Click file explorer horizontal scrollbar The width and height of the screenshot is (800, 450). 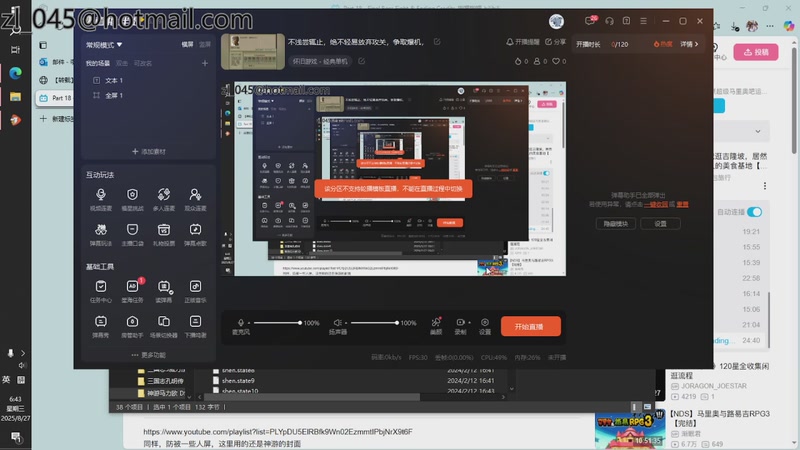click(312, 396)
